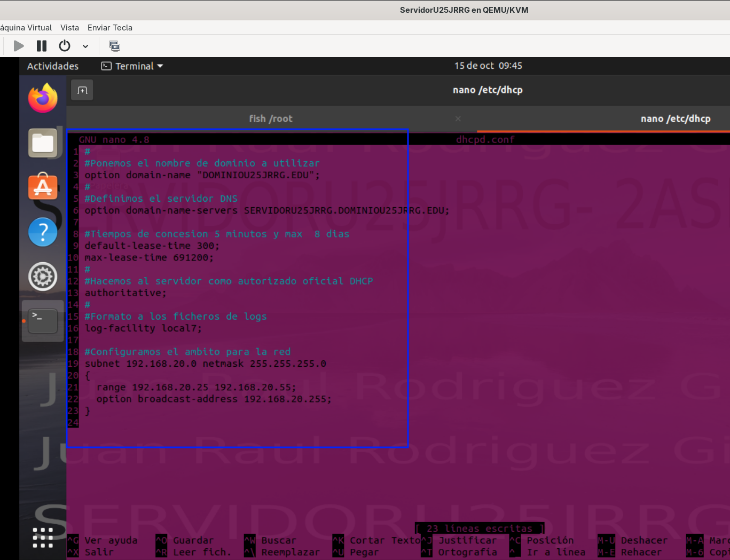The image size is (730, 560).
Task: Click the comment '#Formato a los ficheros de logs'
Action: click(x=176, y=316)
